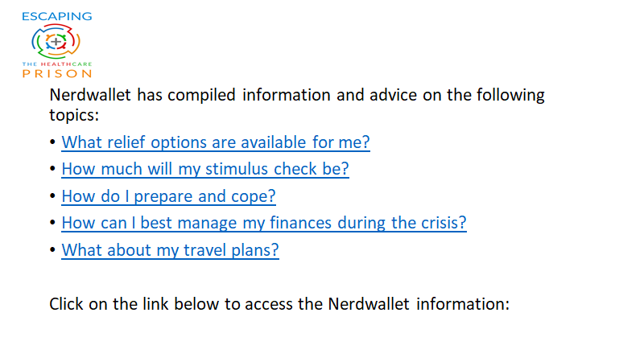Image resolution: width=644 pixels, height=362 pixels.
Task: Click the bullet beside 'How do I prepare and cope?'
Action: pyautogui.click(x=52, y=196)
